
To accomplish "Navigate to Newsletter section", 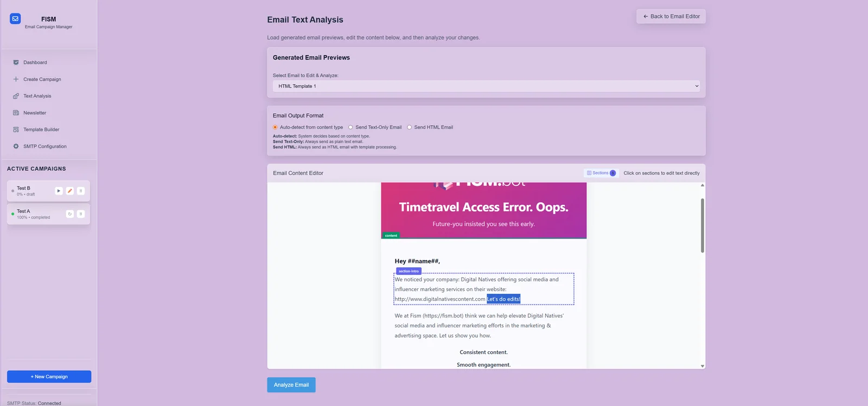I will (35, 113).
